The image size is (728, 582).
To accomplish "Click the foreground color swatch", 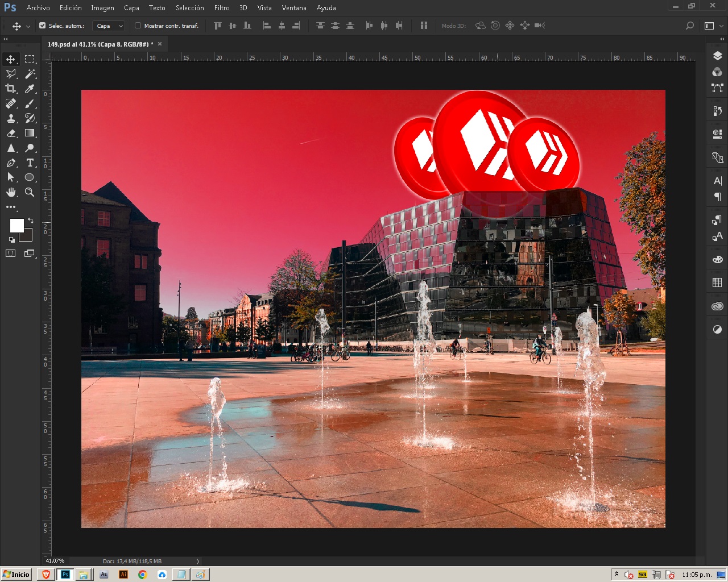I will [x=16, y=225].
